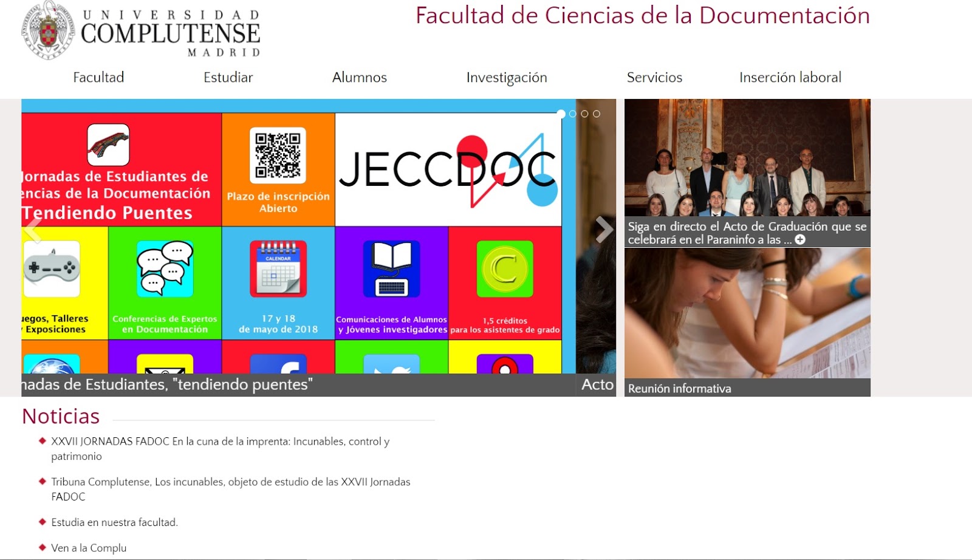Click the QR code above Plazo de inscripción
This screenshot has height=560, width=972.
278,155
